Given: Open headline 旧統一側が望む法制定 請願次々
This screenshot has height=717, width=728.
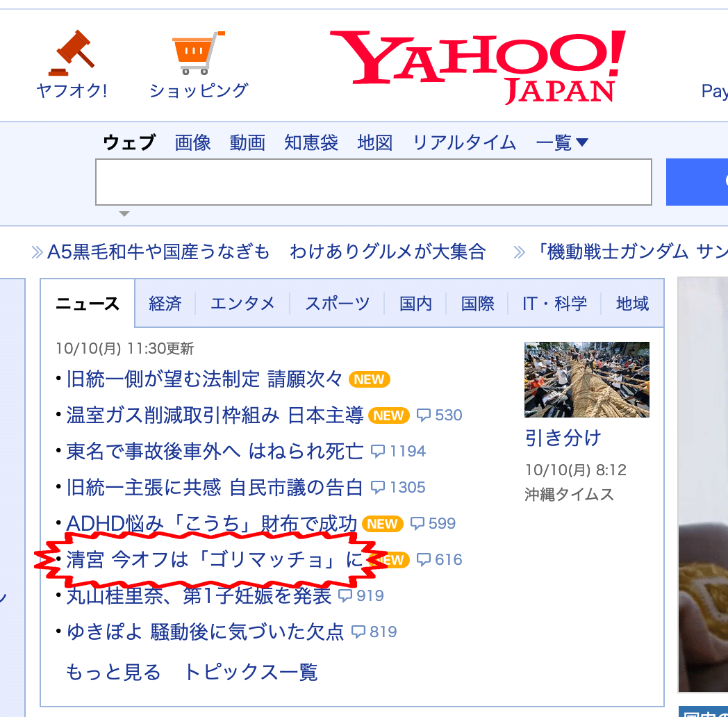Looking at the screenshot, I should click(204, 379).
